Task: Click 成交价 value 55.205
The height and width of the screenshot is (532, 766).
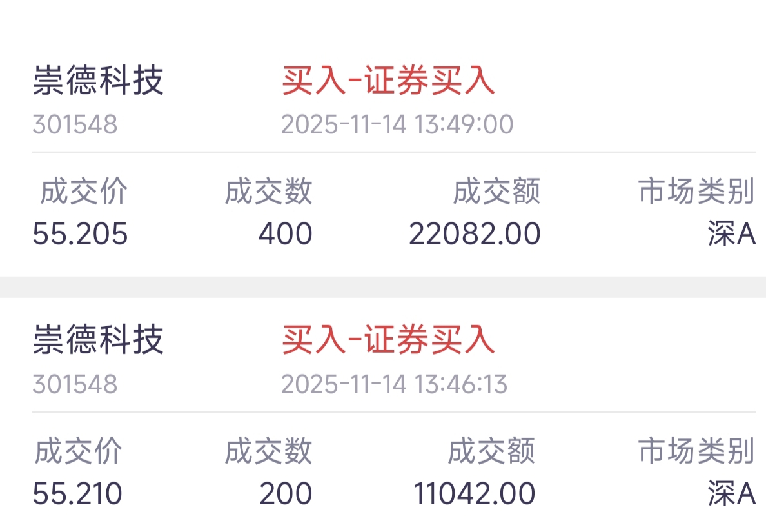Action: click(80, 234)
